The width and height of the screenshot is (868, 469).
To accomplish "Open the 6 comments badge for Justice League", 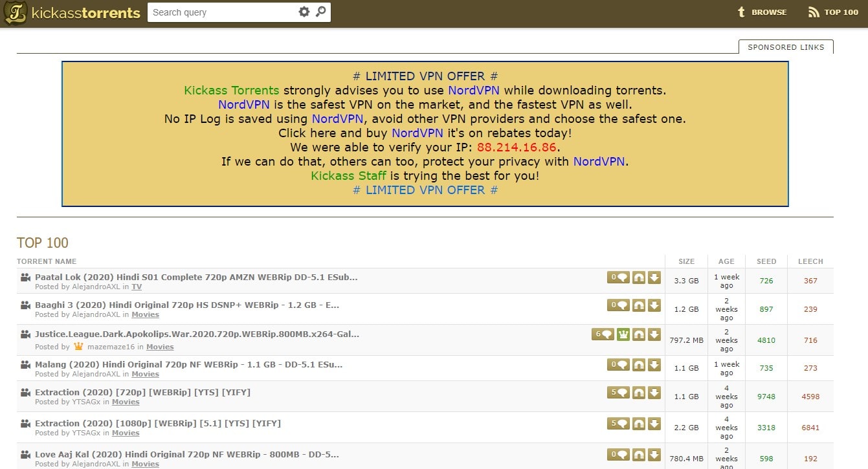I will 603,334.
